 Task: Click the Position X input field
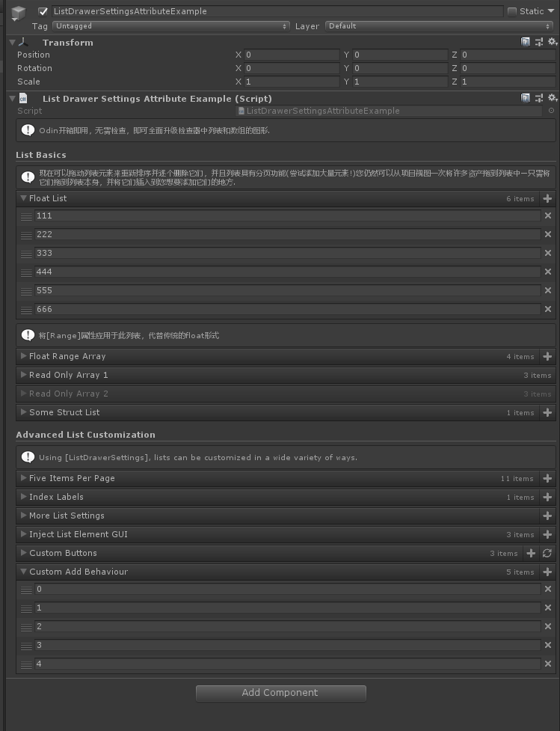pyautogui.click(x=291, y=55)
